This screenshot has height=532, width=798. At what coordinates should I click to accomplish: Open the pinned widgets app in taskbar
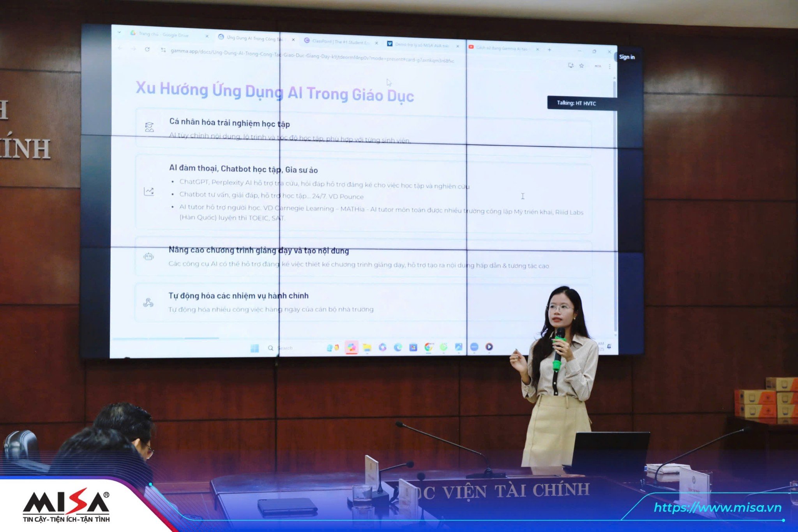pos(332,347)
